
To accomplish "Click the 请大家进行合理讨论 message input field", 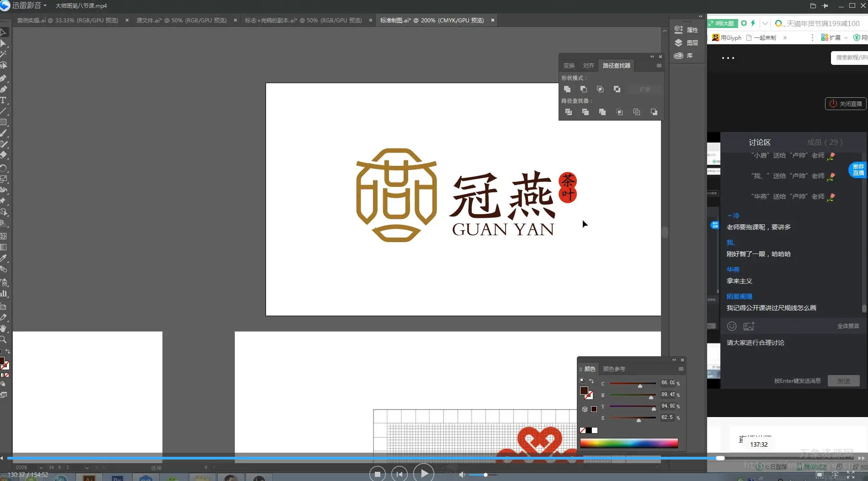I will coord(791,356).
